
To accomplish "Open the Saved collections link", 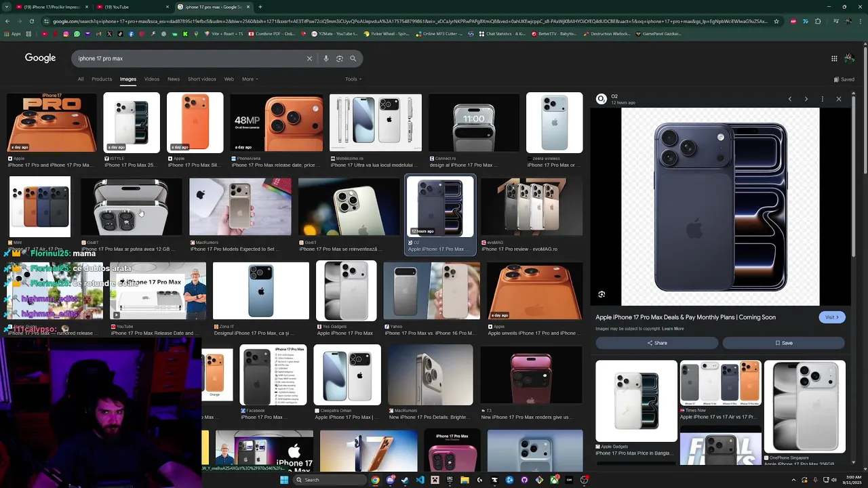I will [x=844, y=79].
